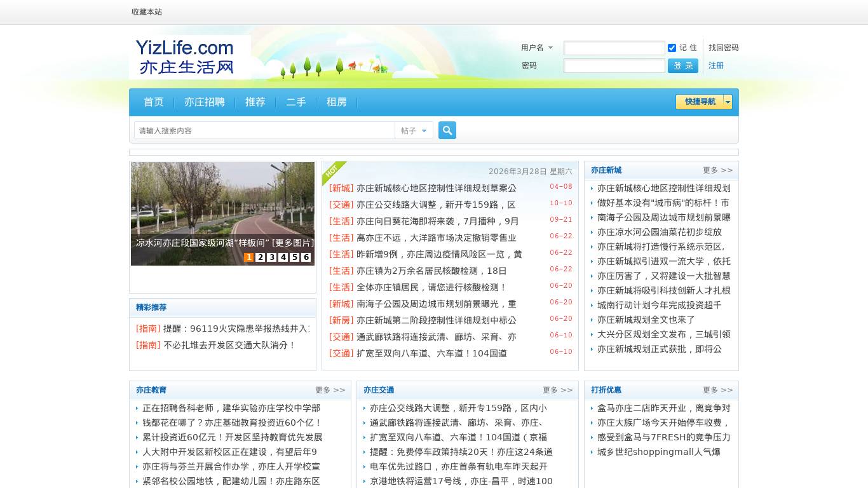The height and width of the screenshot is (488, 868).
Task: Go to the 二手 navigation tab
Action: tap(296, 102)
